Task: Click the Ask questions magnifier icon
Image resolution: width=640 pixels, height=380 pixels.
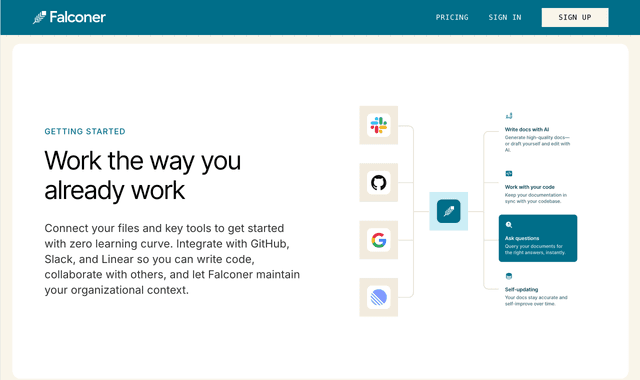Action: click(x=509, y=225)
